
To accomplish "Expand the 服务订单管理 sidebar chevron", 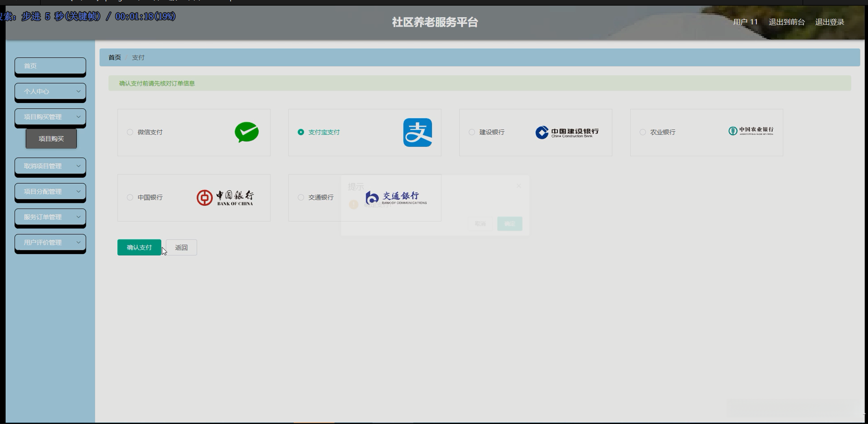I will click(x=78, y=216).
